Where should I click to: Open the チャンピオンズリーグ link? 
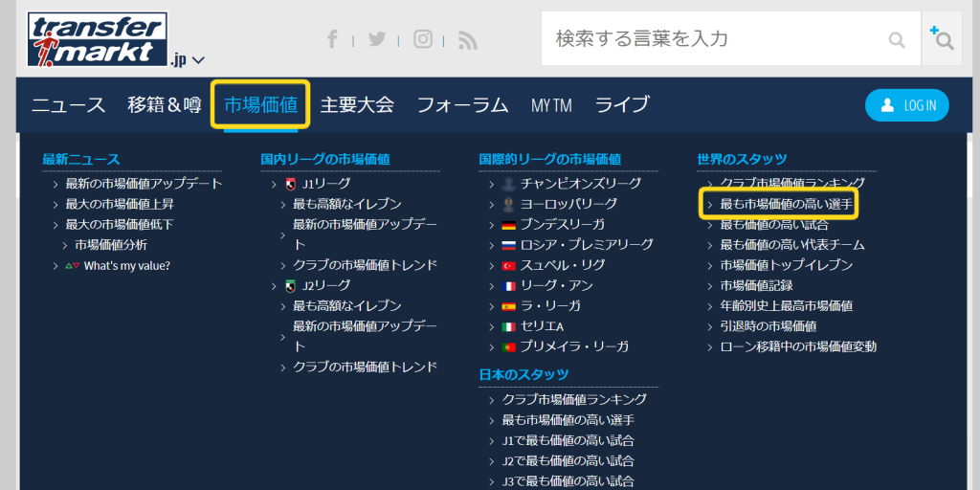tap(580, 183)
